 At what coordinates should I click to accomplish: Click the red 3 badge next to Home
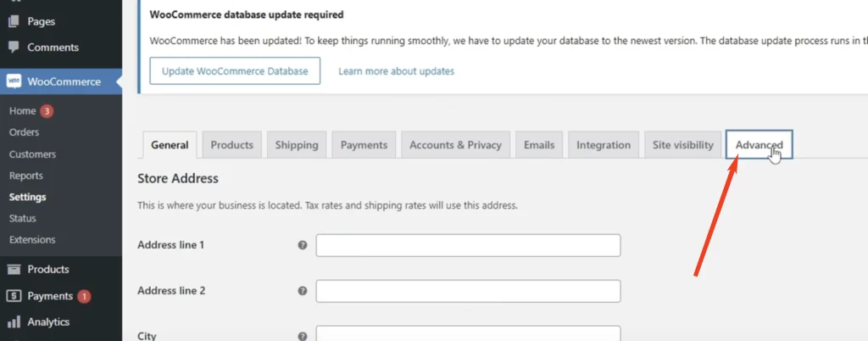click(47, 111)
